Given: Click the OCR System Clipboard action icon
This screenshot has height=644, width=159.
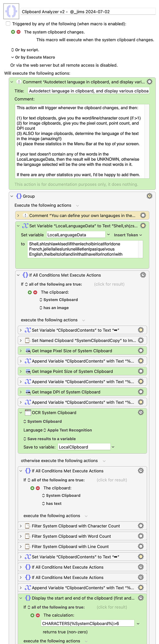Looking at the screenshot, I should pyautogui.click(x=28, y=412).
